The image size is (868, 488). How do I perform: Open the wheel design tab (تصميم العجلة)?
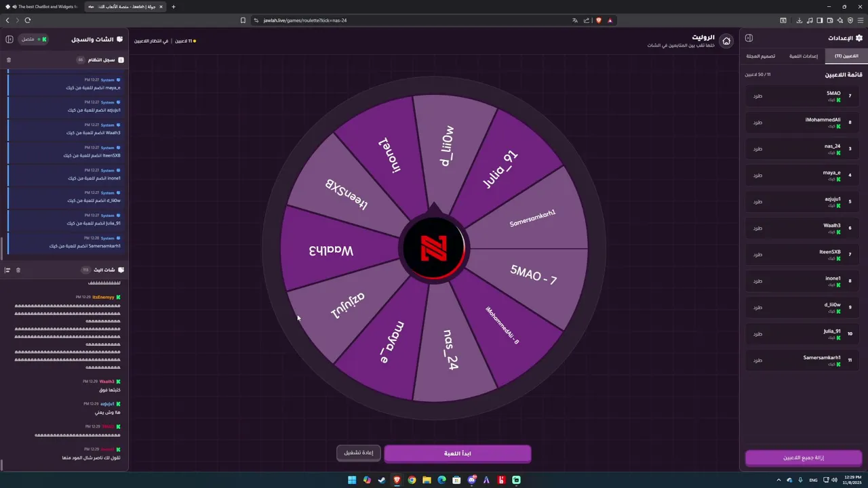coord(760,56)
